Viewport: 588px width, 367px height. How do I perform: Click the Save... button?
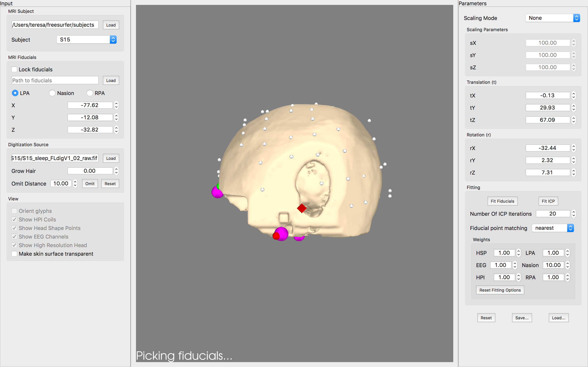[x=522, y=318]
